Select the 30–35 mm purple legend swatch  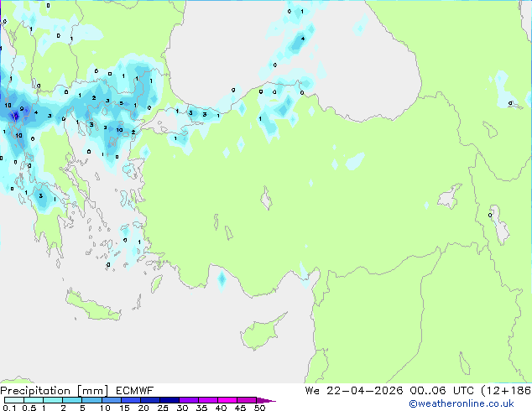(188, 400)
